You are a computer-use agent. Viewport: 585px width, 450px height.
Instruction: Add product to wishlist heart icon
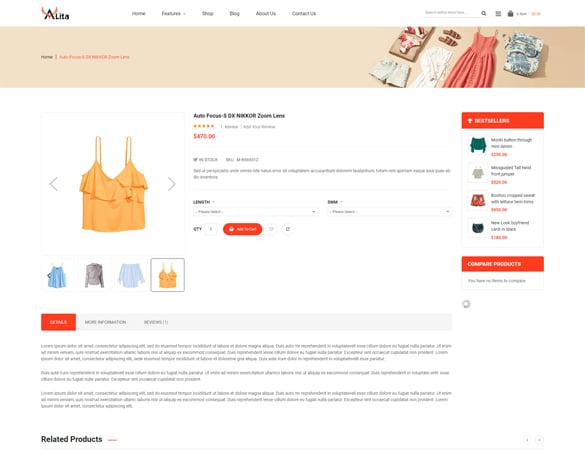271,229
